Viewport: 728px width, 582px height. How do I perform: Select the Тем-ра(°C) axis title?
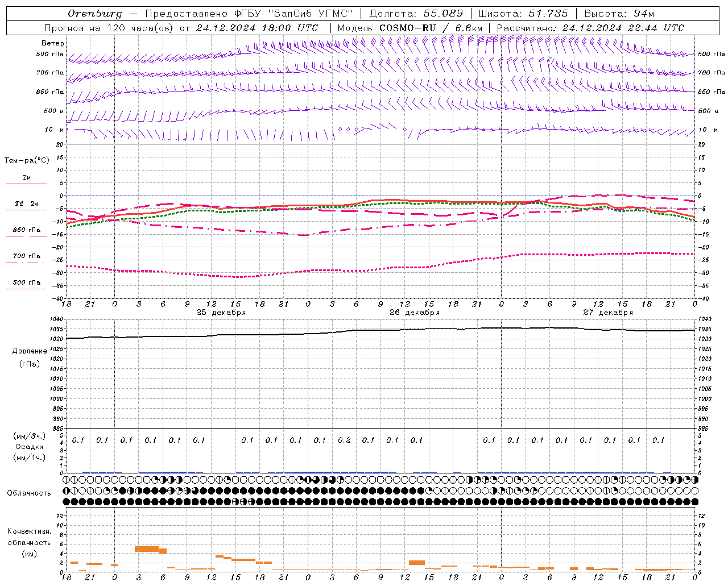coord(27,161)
